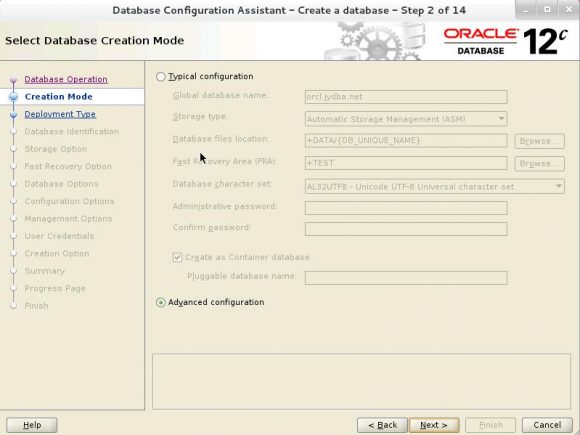Open Help for this step

(x=32, y=425)
